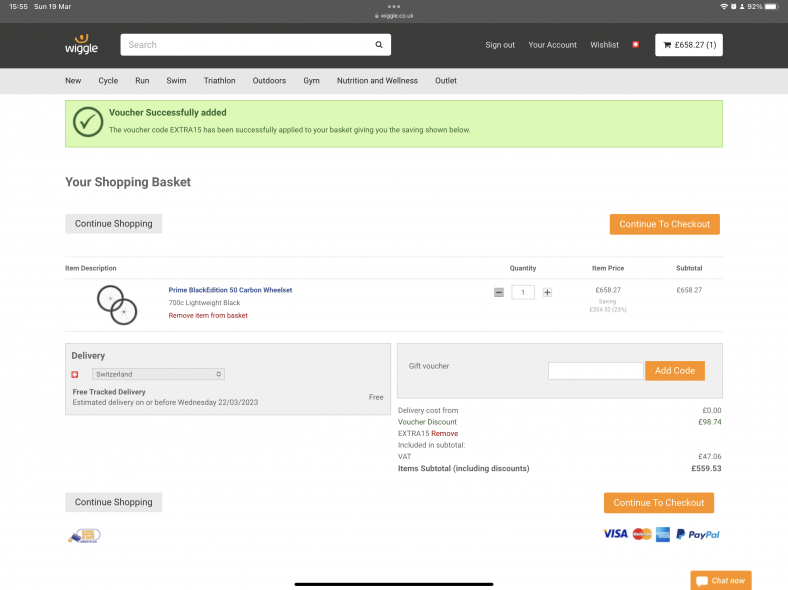The height and width of the screenshot is (590, 788).
Task: Select the Outlet menu item
Action: pyautogui.click(x=446, y=81)
